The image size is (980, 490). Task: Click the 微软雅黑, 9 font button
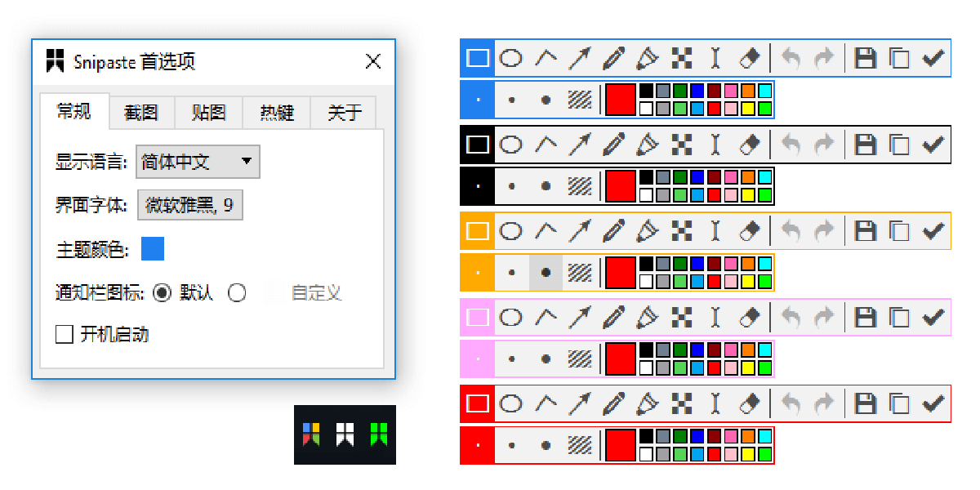189,206
